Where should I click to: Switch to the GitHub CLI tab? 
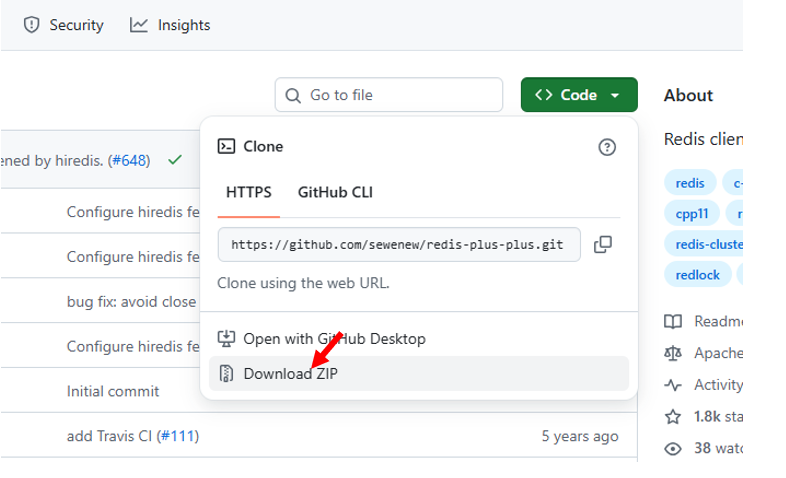[x=335, y=192]
